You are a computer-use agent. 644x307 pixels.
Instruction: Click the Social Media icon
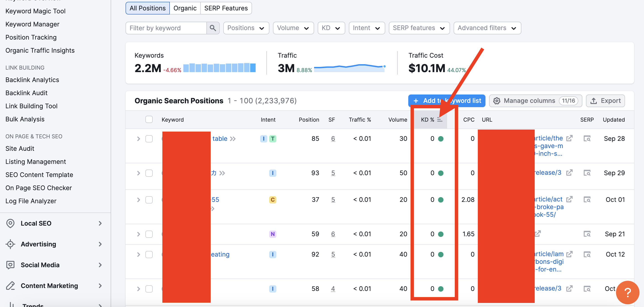tap(10, 265)
